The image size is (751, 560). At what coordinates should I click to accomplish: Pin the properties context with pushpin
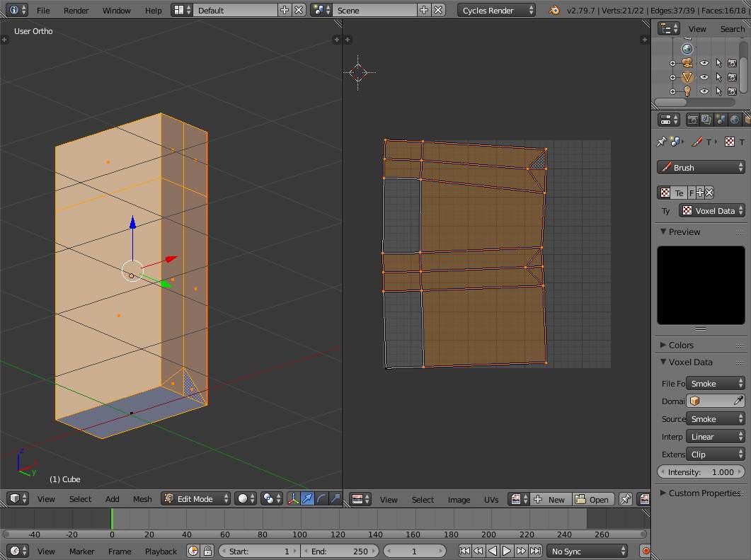click(x=661, y=142)
